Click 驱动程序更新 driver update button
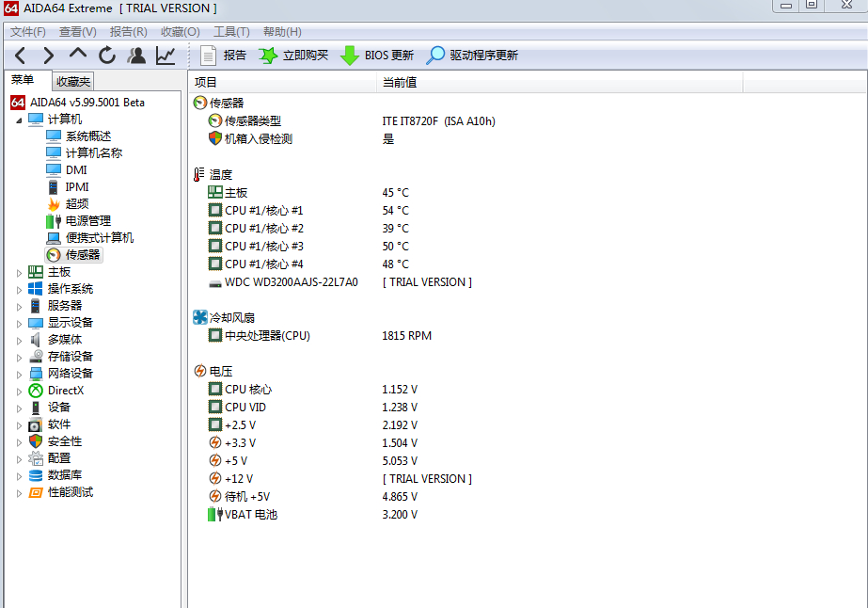868x608 pixels. point(472,56)
